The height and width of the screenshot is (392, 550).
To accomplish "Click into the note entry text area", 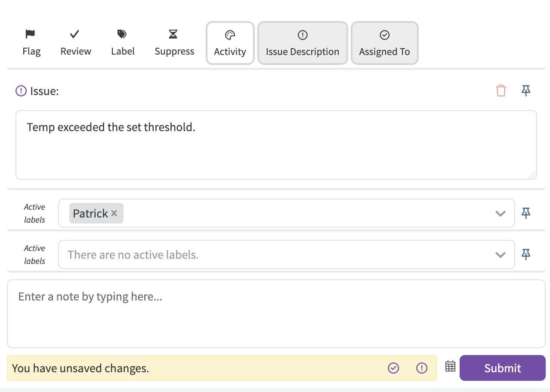I will [x=276, y=314].
